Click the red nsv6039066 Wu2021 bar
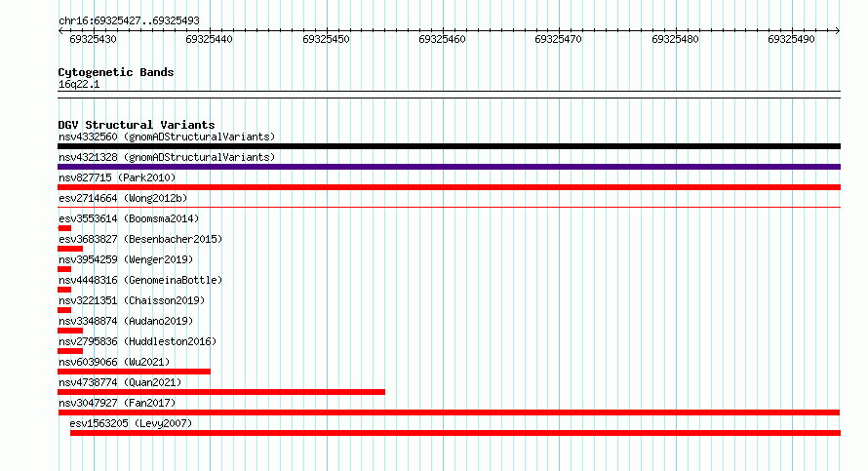Screen dimensions: 868x471 click(134, 372)
